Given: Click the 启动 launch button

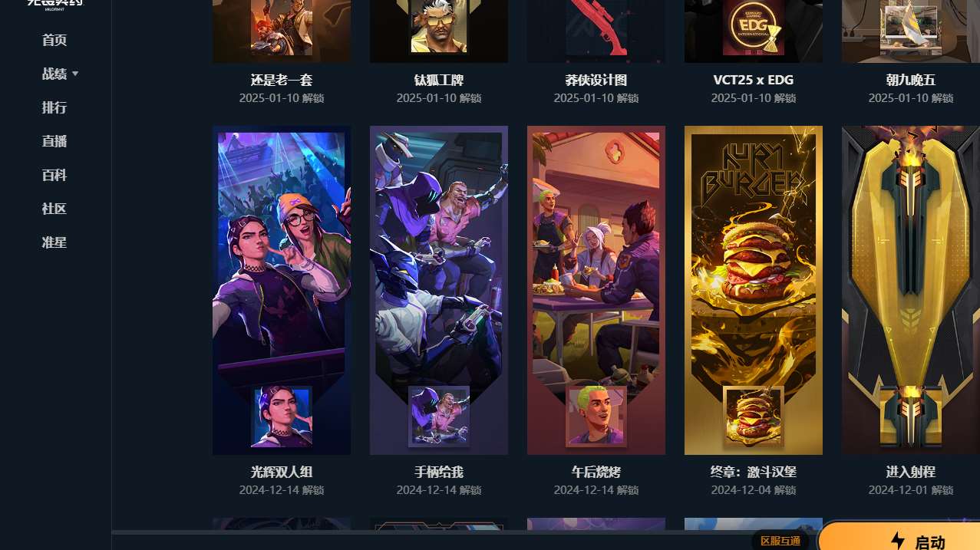Looking at the screenshot, I should point(899,538).
